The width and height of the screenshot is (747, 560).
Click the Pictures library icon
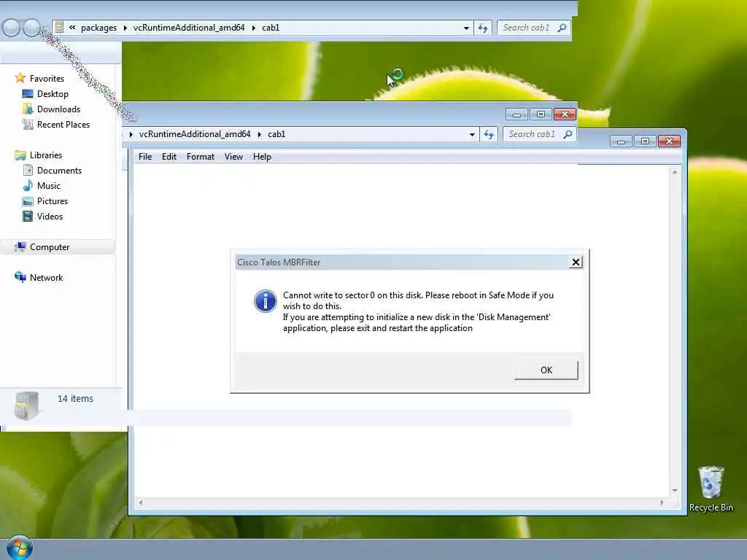coord(28,201)
